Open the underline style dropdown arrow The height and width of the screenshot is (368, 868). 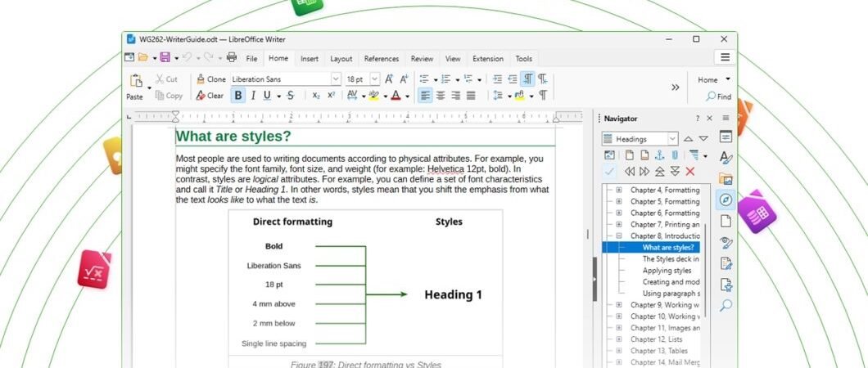coord(278,96)
